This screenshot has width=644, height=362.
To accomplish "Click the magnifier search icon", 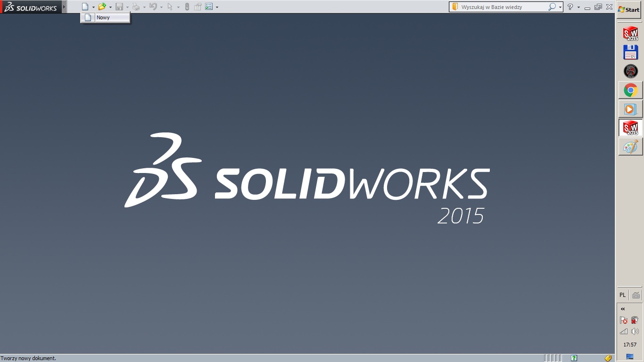I will click(552, 7).
